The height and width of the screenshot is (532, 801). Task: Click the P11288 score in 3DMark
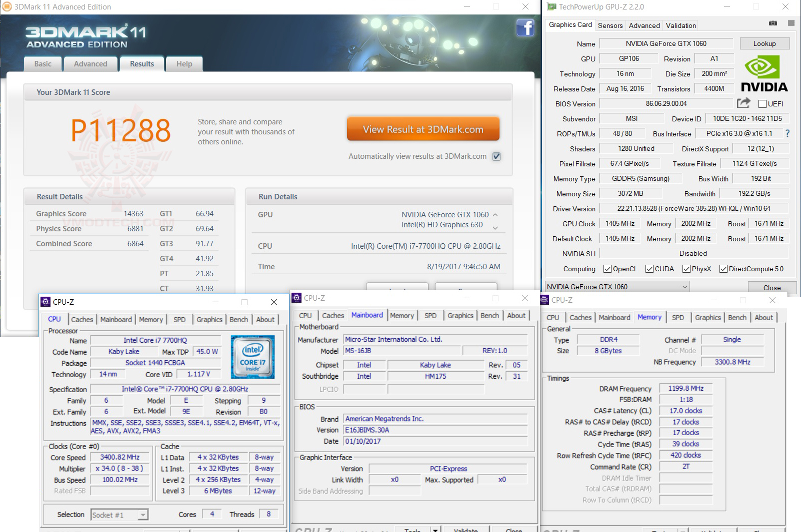pyautogui.click(x=120, y=130)
